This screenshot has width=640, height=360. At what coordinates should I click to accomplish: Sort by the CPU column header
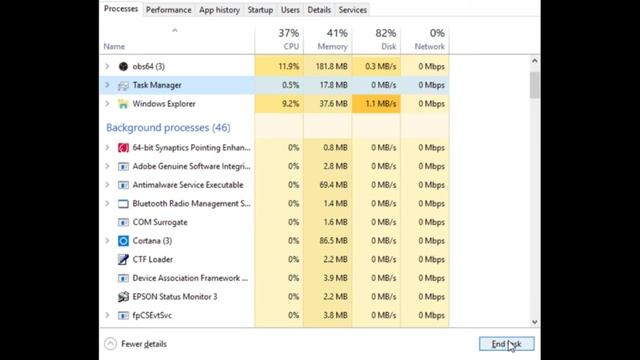click(x=279, y=40)
